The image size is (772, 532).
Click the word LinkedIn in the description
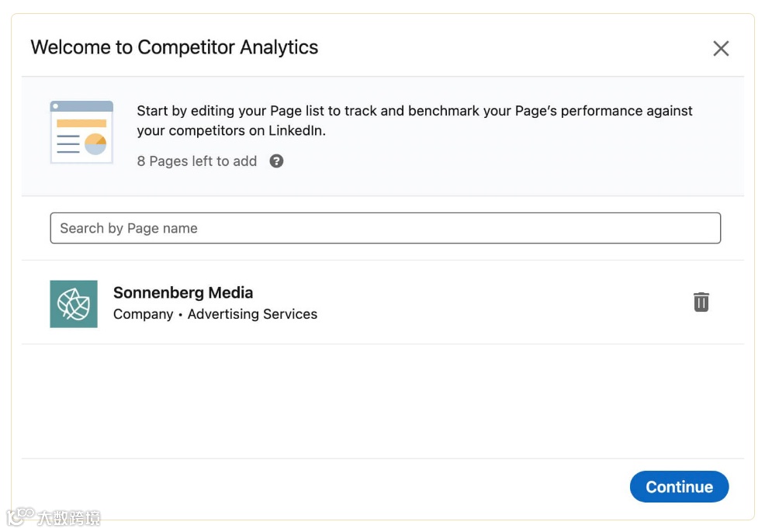(x=297, y=130)
